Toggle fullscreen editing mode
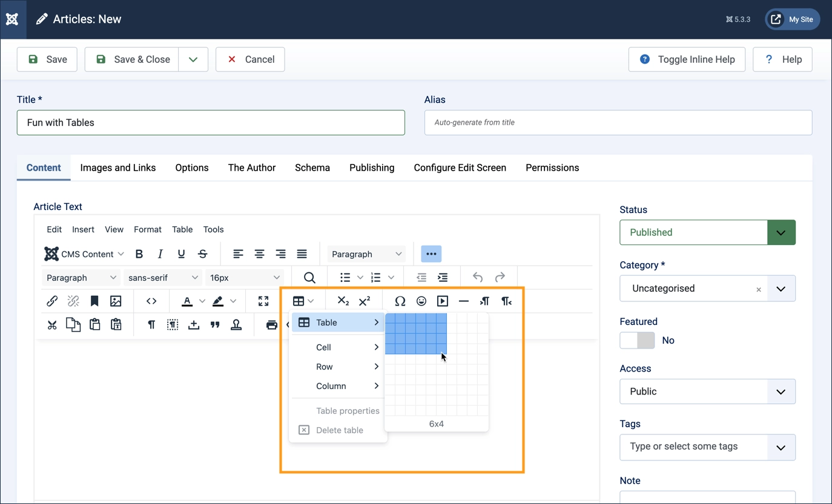 (x=263, y=301)
